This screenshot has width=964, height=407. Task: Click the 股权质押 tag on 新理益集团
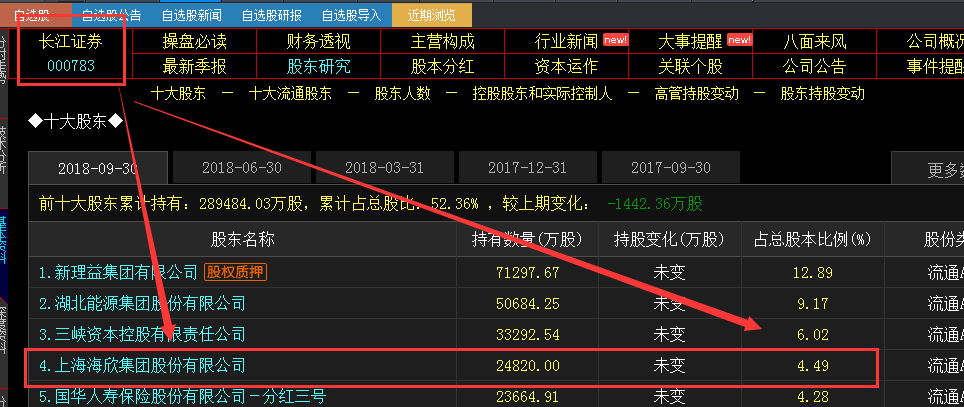235,272
